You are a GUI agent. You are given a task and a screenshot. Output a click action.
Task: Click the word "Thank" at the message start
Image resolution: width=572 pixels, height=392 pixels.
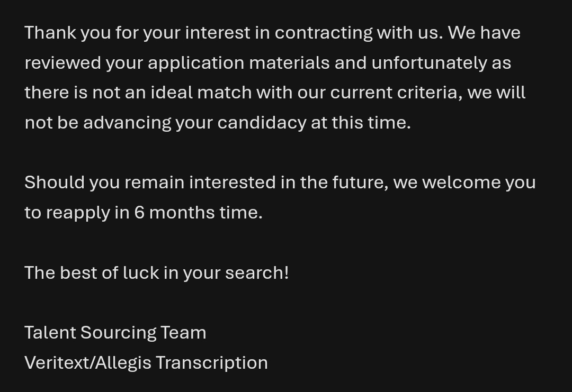tap(50, 33)
